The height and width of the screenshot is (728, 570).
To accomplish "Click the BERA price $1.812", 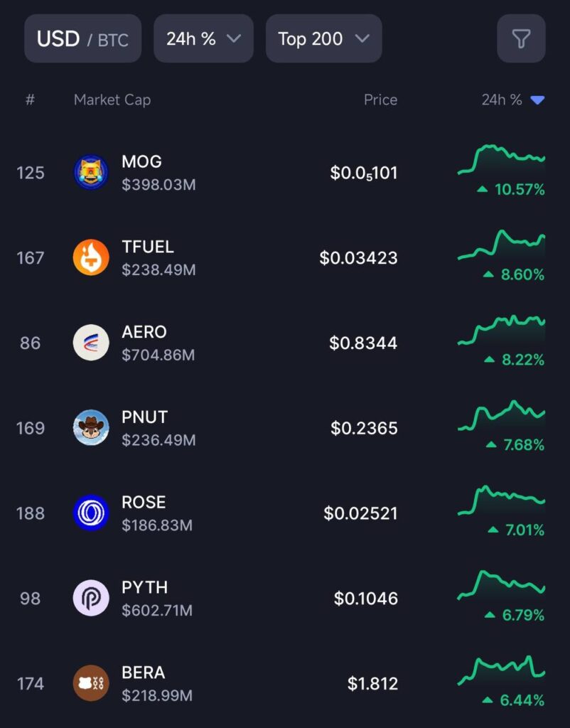I will click(x=372, y=683).
